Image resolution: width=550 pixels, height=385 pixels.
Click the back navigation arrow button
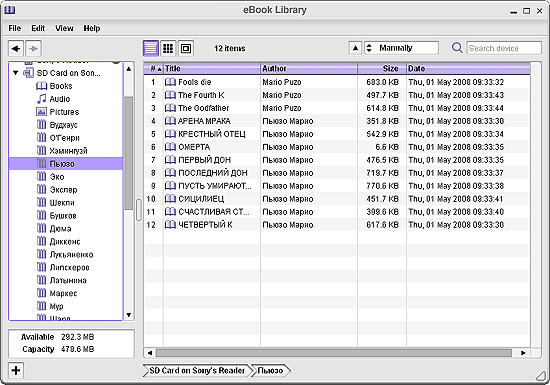(16, 48)
